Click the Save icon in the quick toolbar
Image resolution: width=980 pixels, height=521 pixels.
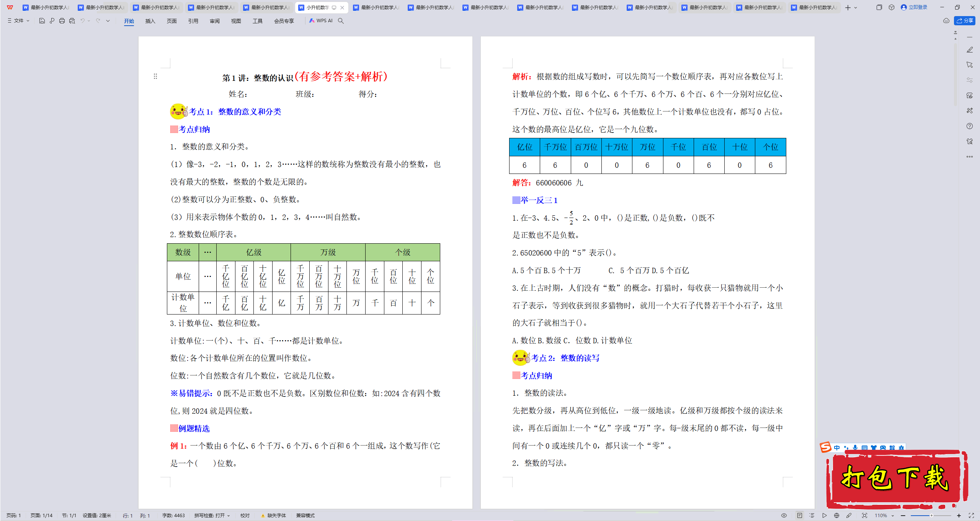(42, 21)
